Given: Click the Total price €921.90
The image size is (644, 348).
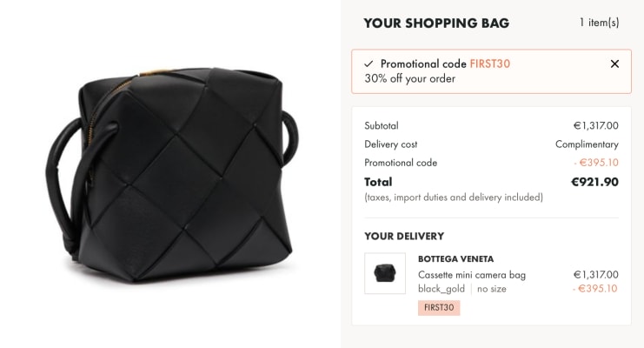Looking at the screenshot, I should click(x=594, y=182).
